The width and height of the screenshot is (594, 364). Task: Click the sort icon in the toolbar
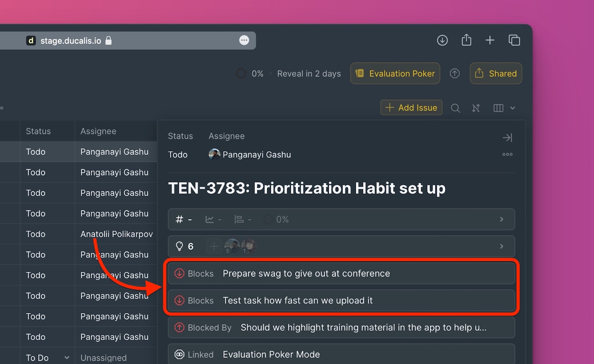tap(476, 108)
